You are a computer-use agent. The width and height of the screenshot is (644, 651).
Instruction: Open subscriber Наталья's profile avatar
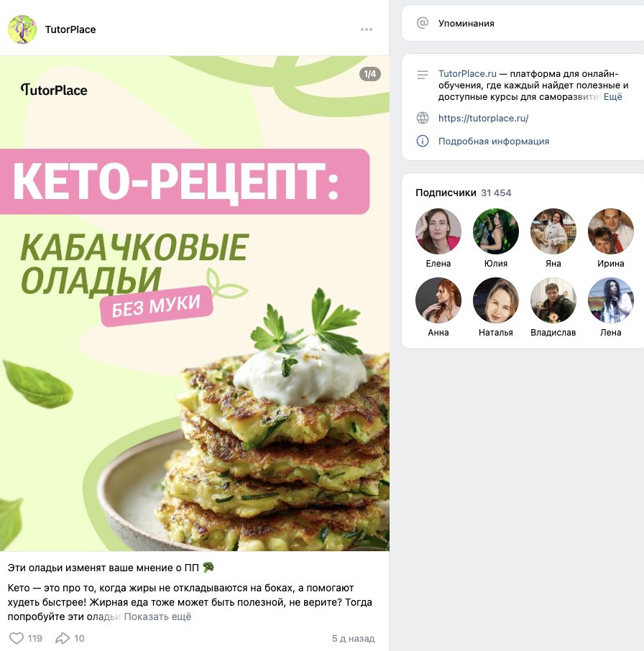tap(496, 300)
